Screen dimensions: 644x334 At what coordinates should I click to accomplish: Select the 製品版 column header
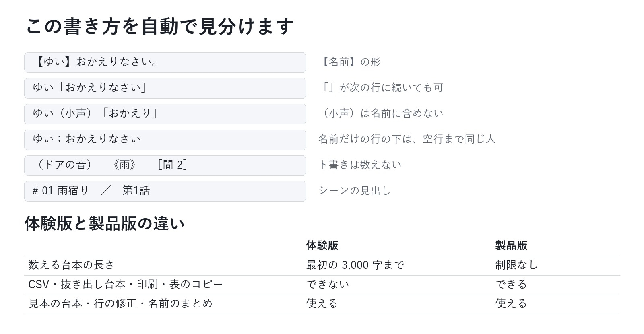(x=511, y=245)
